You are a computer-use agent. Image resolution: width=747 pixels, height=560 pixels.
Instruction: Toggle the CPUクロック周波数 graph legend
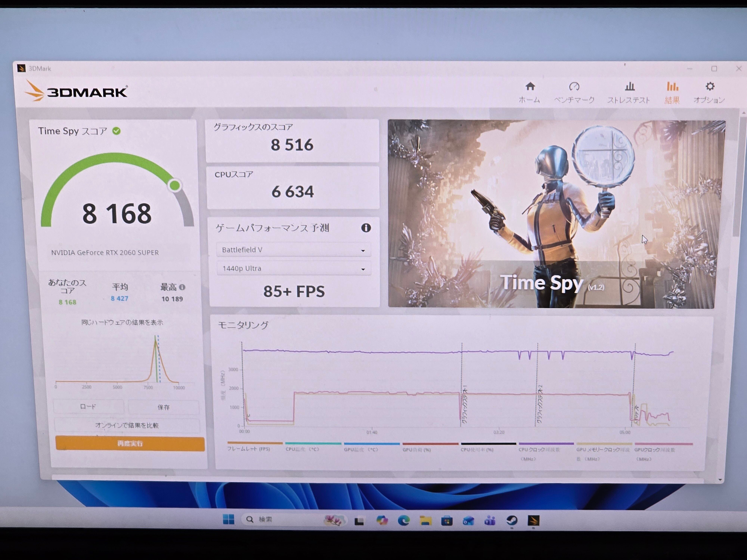click(539, 450)
